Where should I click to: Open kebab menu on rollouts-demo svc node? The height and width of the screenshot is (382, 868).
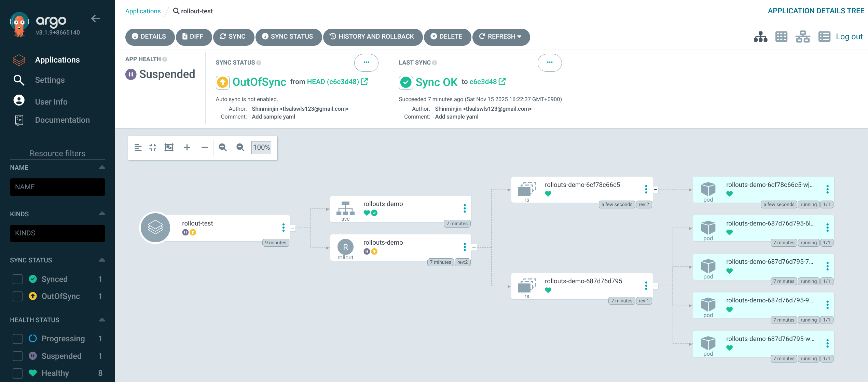[465, 208]
